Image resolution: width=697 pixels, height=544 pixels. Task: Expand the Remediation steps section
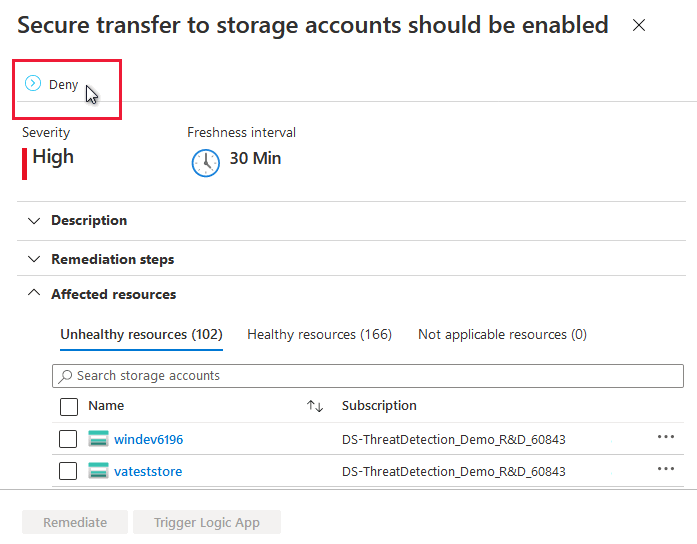34,259
